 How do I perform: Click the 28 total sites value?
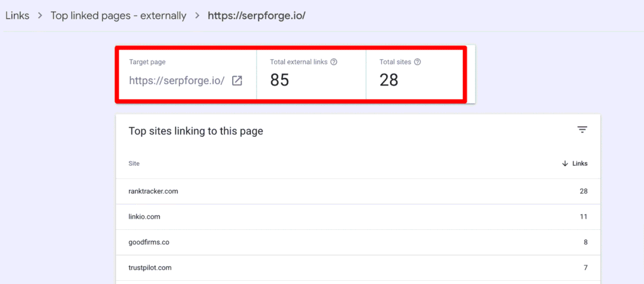pyautogui.click(x=389, y=80)
